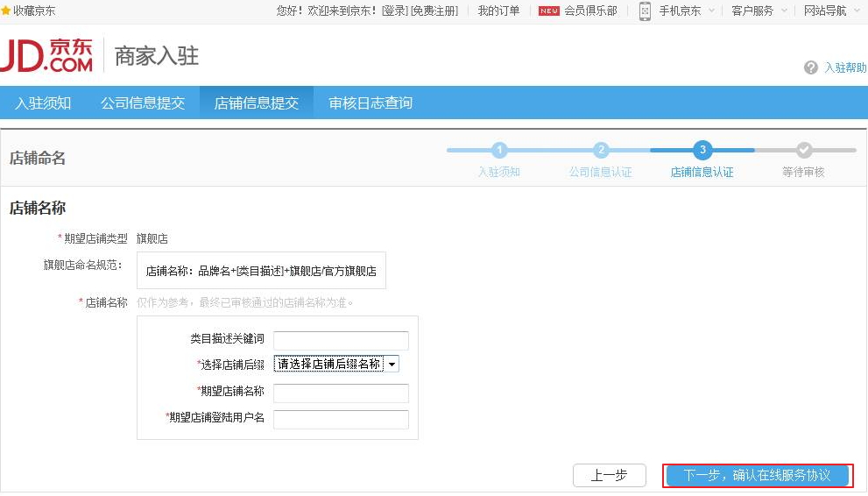
Task: Click the 店铺信息认证 step label
Action: click(x=702, y=172)
